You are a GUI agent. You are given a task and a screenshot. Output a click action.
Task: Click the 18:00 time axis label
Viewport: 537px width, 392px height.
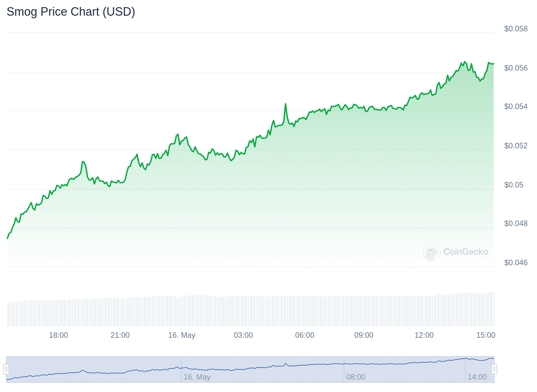point(58,335)
